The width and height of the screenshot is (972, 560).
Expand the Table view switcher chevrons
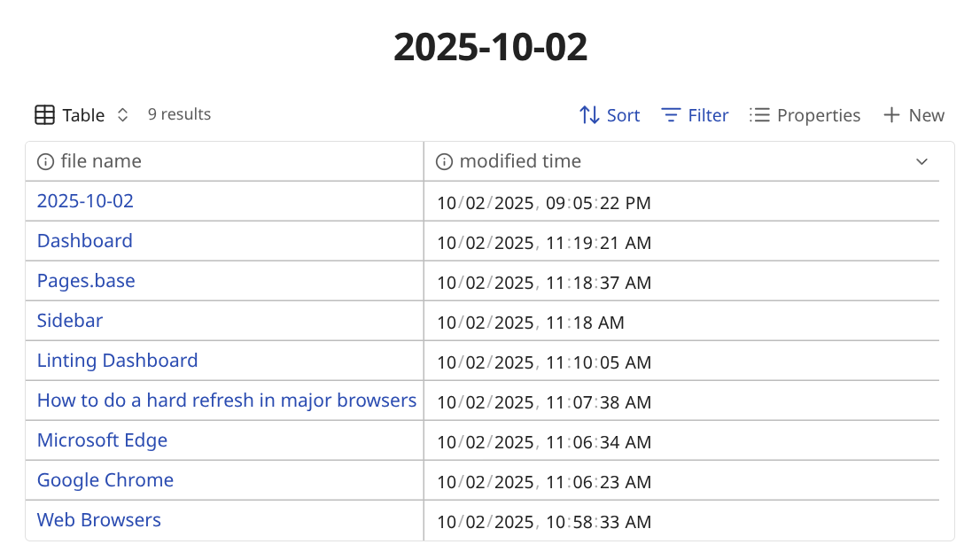click(123, 115)
